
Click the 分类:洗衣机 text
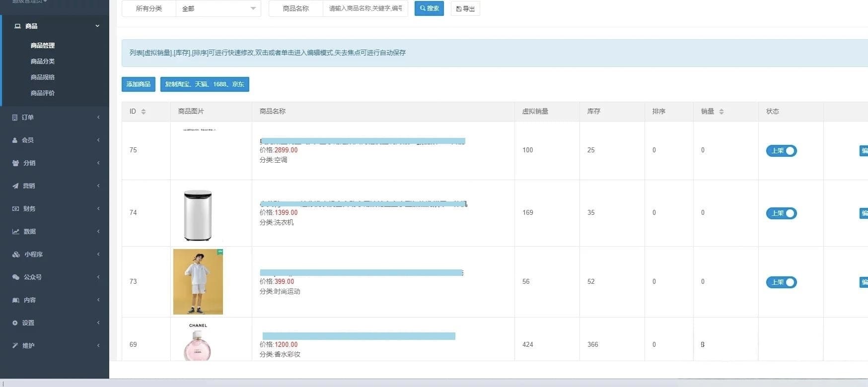click(x=277, y=223)
